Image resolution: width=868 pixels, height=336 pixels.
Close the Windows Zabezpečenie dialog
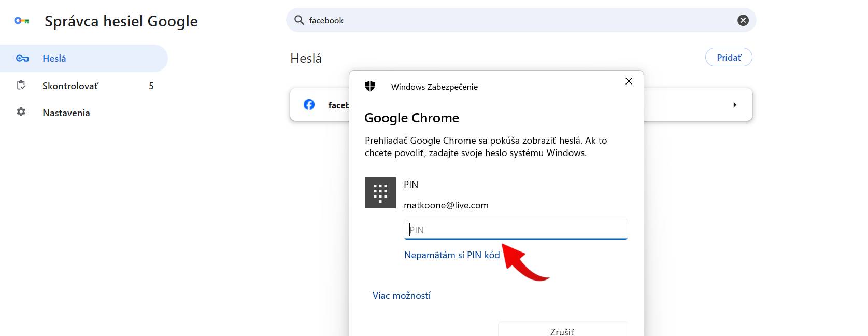[629, 81]
